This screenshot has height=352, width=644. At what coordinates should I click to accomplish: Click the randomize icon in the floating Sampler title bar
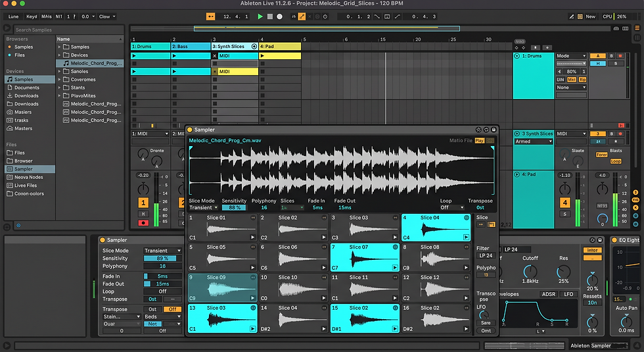click(478, 130)
